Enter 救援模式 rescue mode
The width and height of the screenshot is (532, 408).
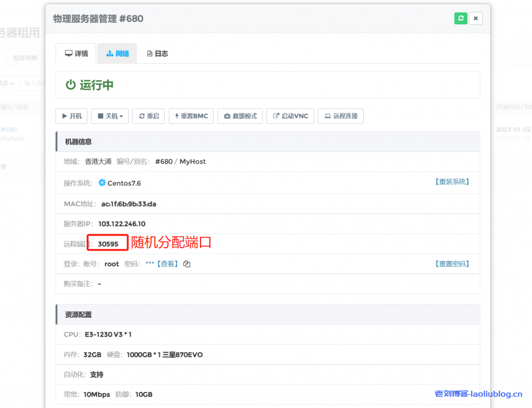[x=240, y=116]
